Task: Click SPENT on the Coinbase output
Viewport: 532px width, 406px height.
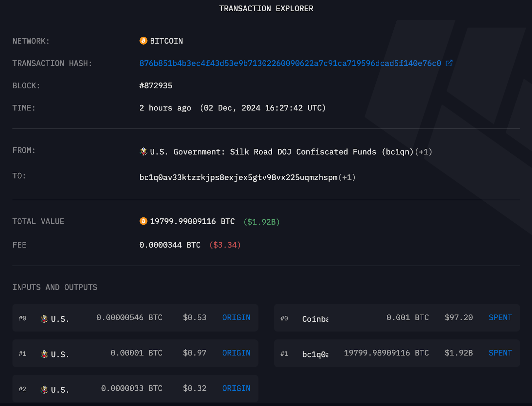Action: pos(500,318)
